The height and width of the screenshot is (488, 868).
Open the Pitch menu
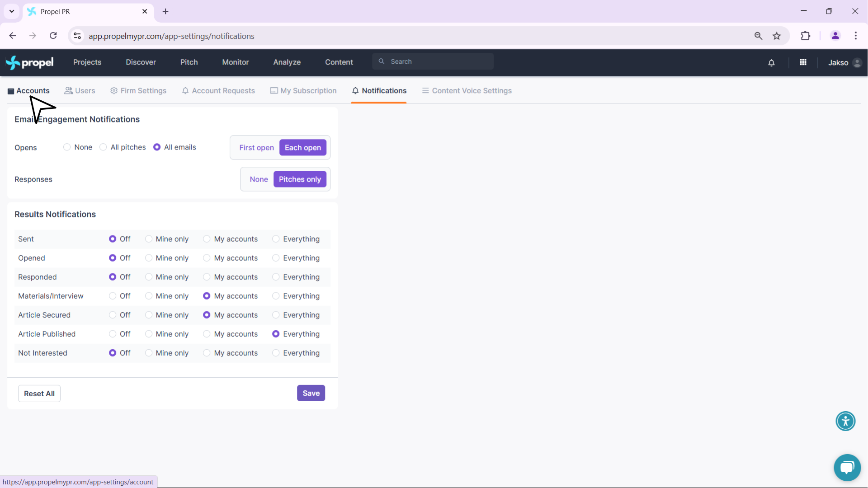(189, 62)
